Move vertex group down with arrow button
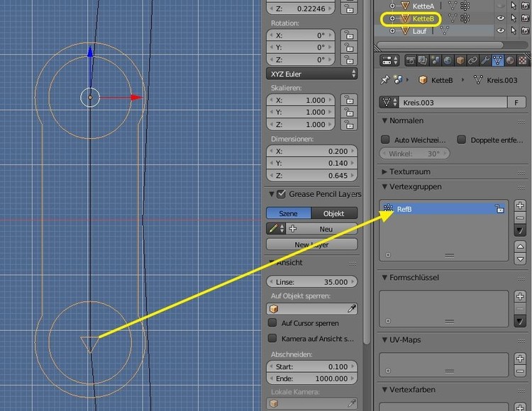532x411 pixels. point(520,259)
